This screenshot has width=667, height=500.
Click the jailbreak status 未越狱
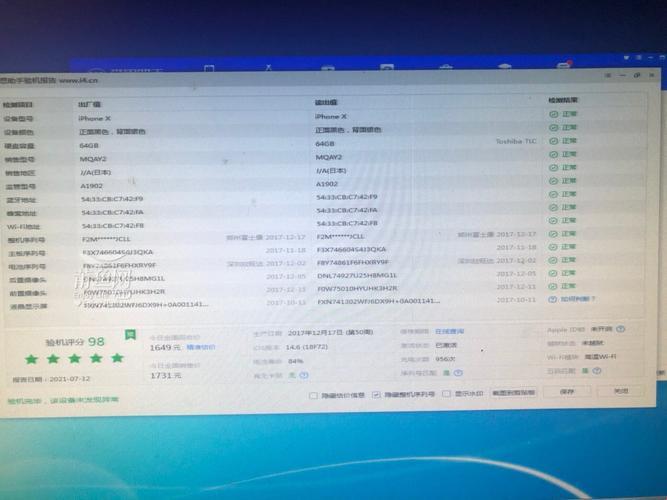[x=593, y=343]
